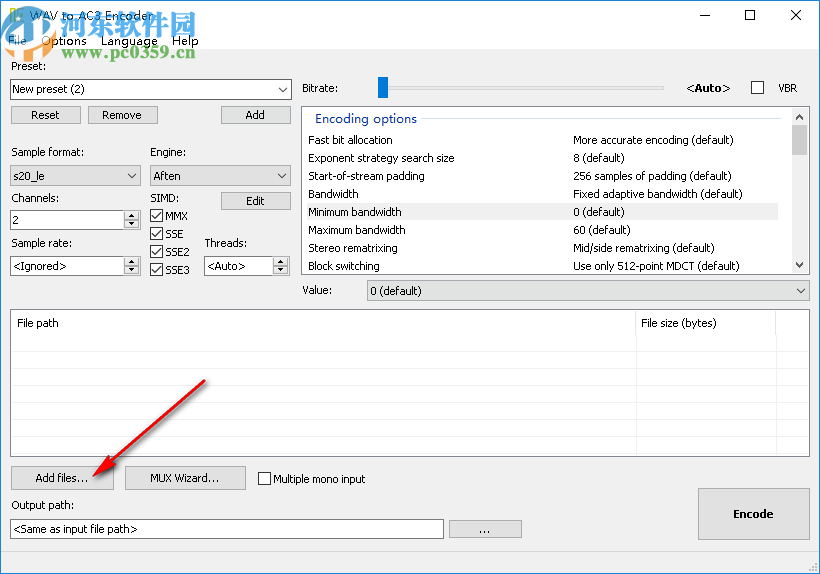Select Exponent strategy search size row
Viewport: 820px width, 574px height.
coord(542,158)
